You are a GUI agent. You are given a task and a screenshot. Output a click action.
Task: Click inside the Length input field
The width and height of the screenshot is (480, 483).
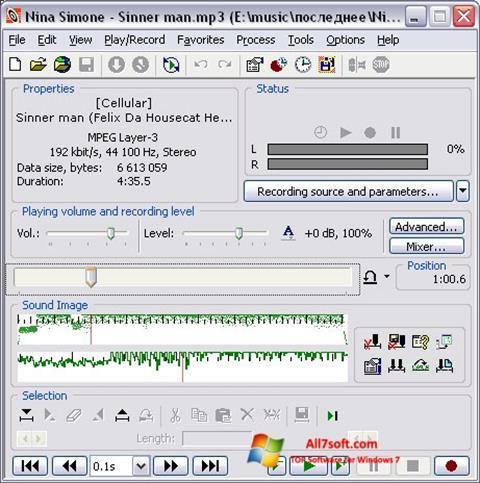[217, 439]
